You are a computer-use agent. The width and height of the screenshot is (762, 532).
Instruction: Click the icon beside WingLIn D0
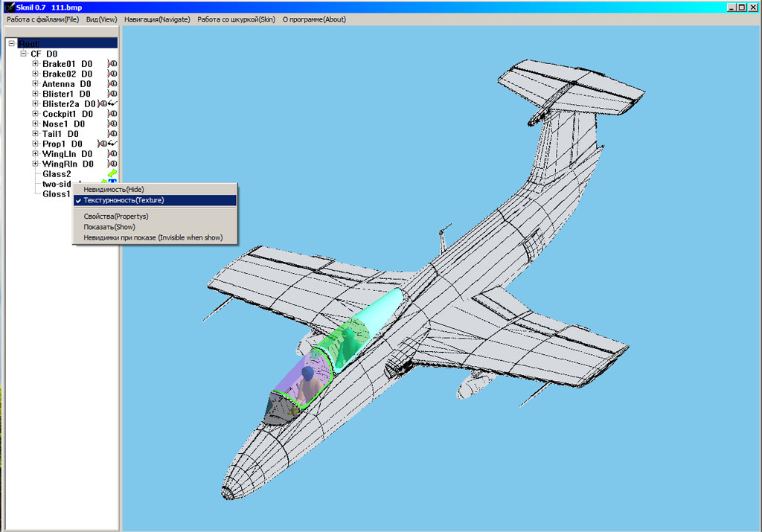pyautogui.click(x=112, y=153)
